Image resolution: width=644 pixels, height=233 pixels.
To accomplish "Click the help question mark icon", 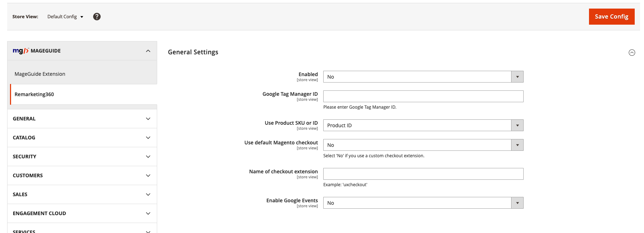I will click(x=97, y=16).
